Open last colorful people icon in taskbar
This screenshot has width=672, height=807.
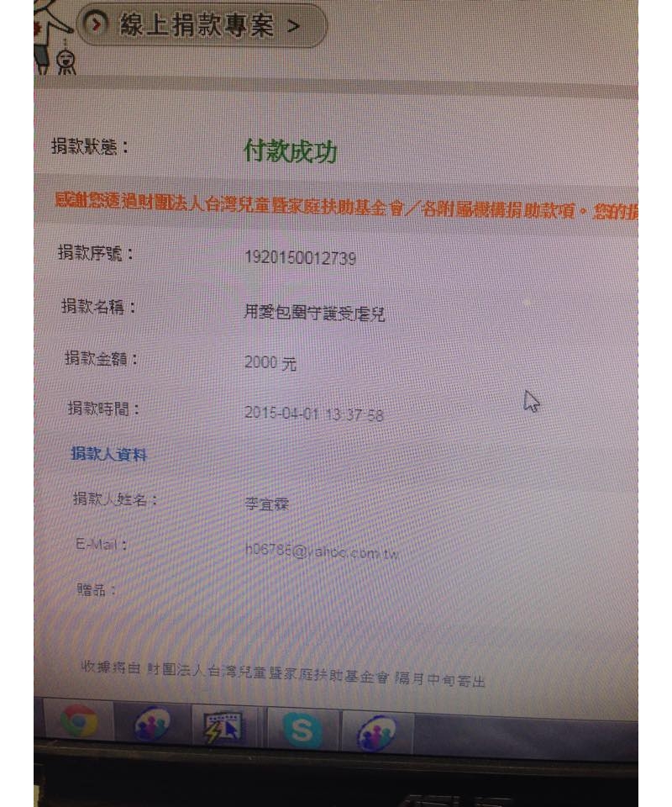377,732
